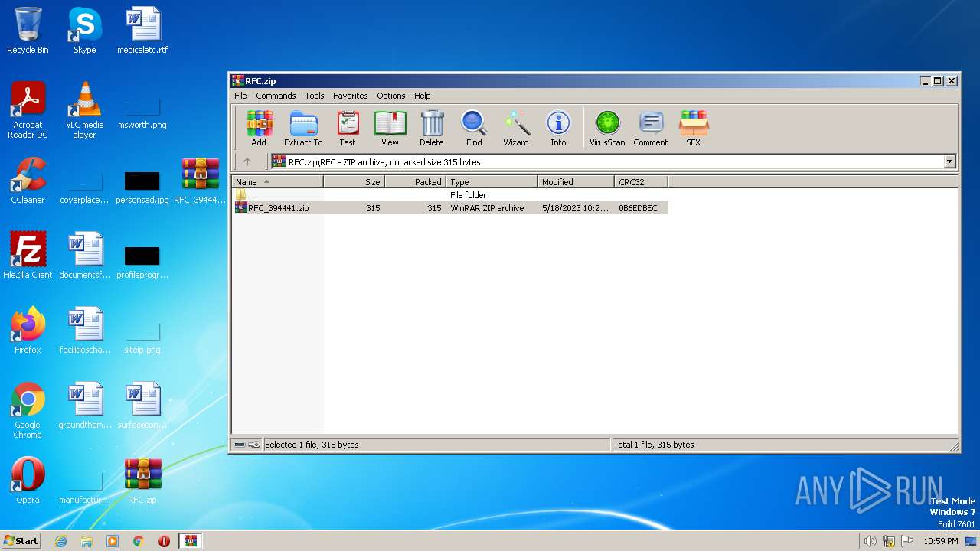Select the coverplace… desktop file
This screenshot has height=551, width=980.
[x=84, y=186]
